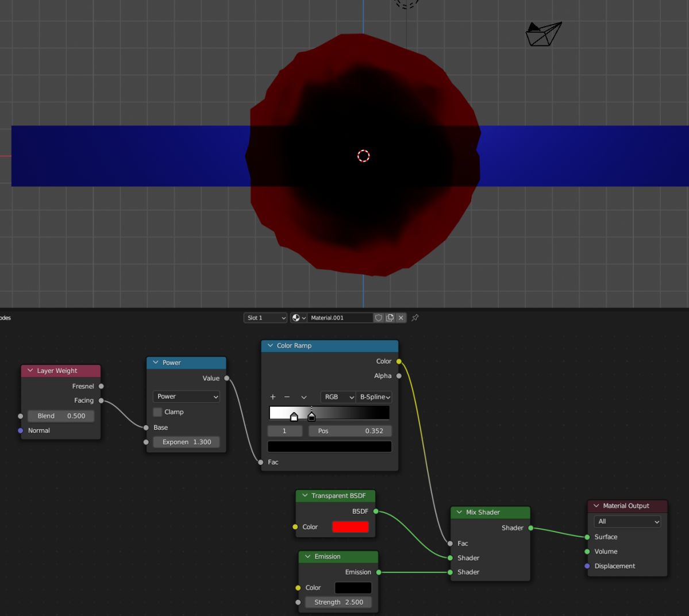Collapse the Power node
The image size is (689, 616).
click(156, 363)
